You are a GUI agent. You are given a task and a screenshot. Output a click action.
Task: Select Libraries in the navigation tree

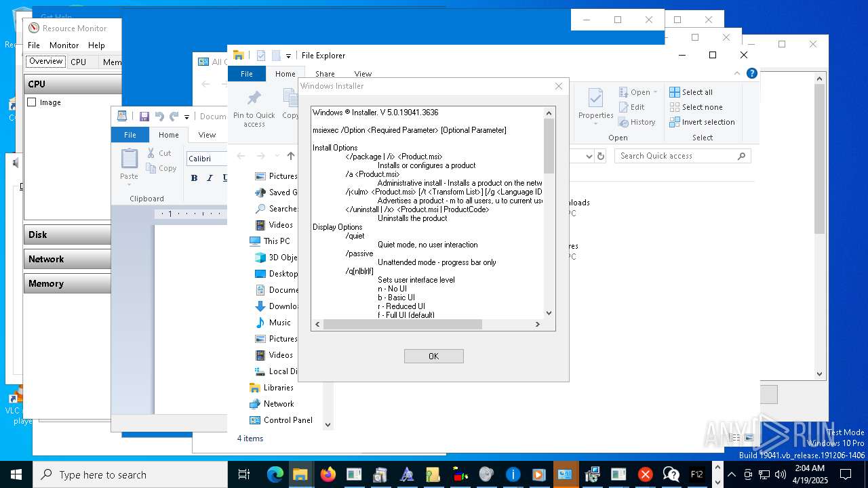(x=271, y=387)
